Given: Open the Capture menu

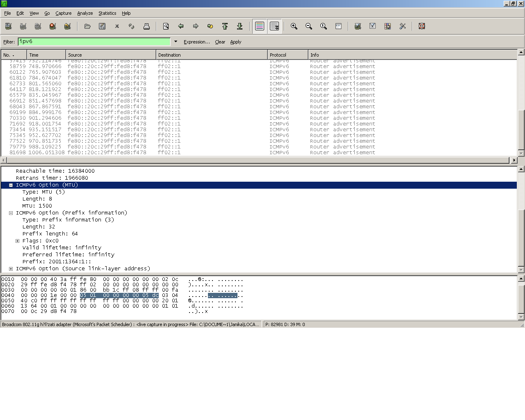Looking at the screenshot, I should 63,13.
